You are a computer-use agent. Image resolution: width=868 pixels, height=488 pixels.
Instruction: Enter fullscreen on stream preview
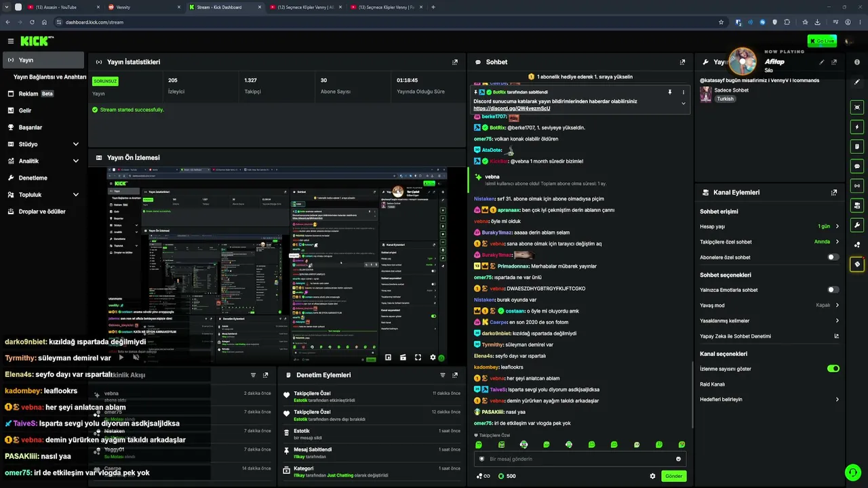418,358
